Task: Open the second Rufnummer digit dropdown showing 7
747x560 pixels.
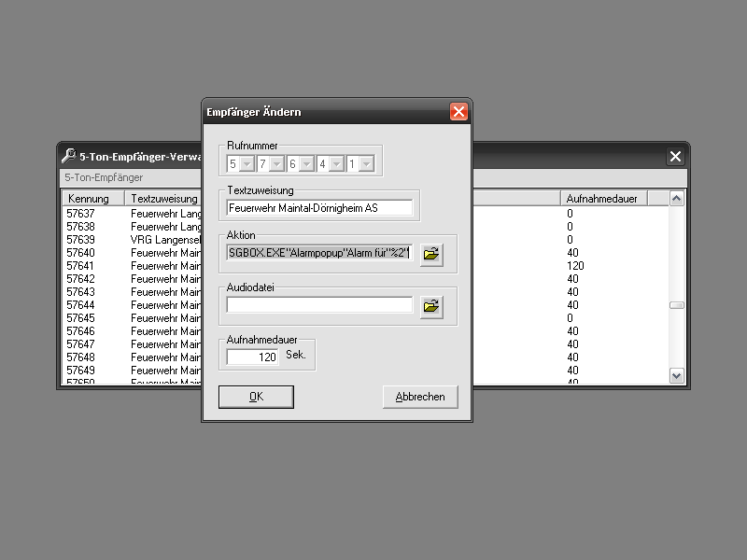Action: click(x=276, y=164)
